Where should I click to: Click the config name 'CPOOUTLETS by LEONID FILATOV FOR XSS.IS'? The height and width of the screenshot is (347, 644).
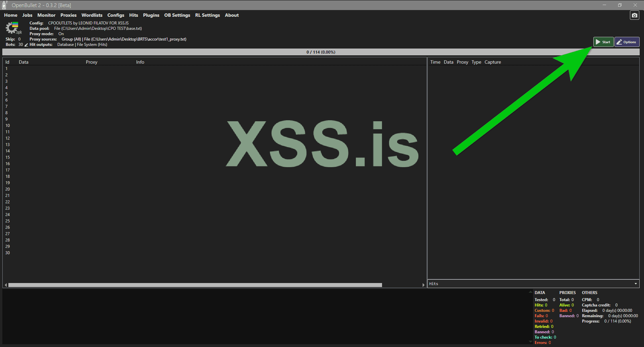[x=88, y=23]
